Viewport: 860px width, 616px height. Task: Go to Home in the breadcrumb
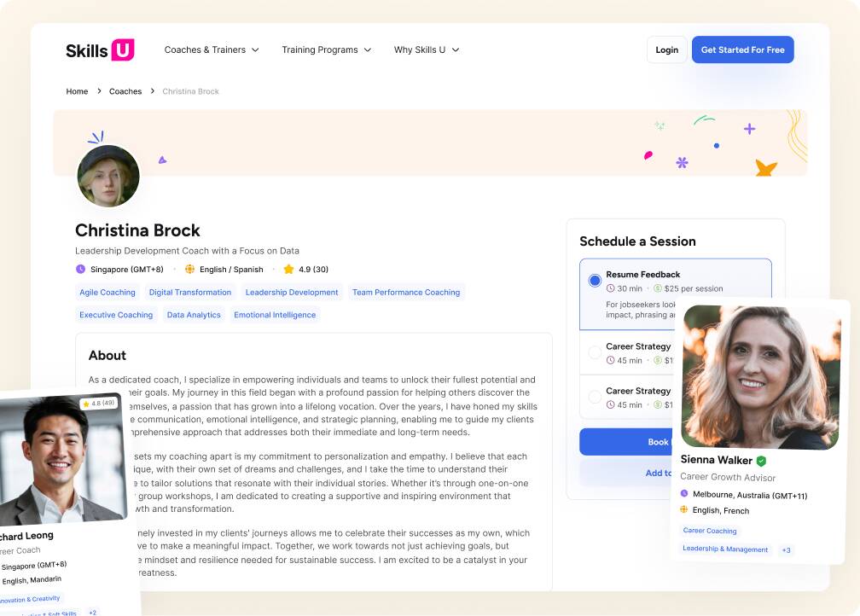pos(77,91)
